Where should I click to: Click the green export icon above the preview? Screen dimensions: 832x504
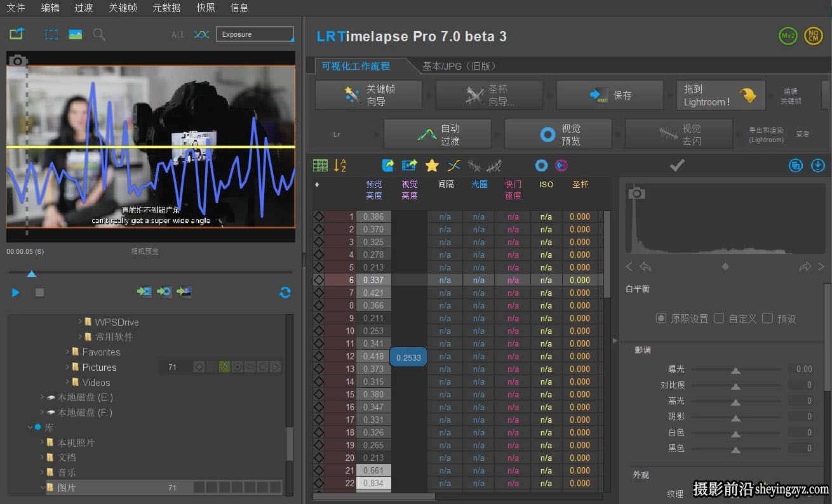(17, 34)
